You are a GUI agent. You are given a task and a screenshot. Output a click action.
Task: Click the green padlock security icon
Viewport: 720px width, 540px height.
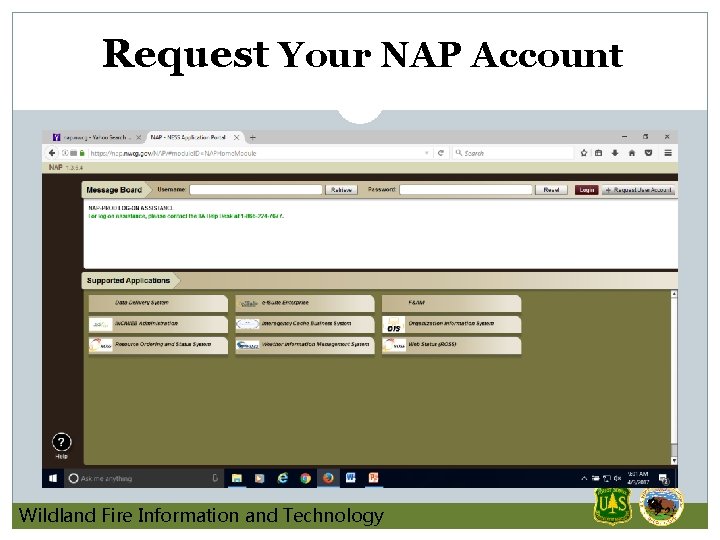tap(82, 153)
